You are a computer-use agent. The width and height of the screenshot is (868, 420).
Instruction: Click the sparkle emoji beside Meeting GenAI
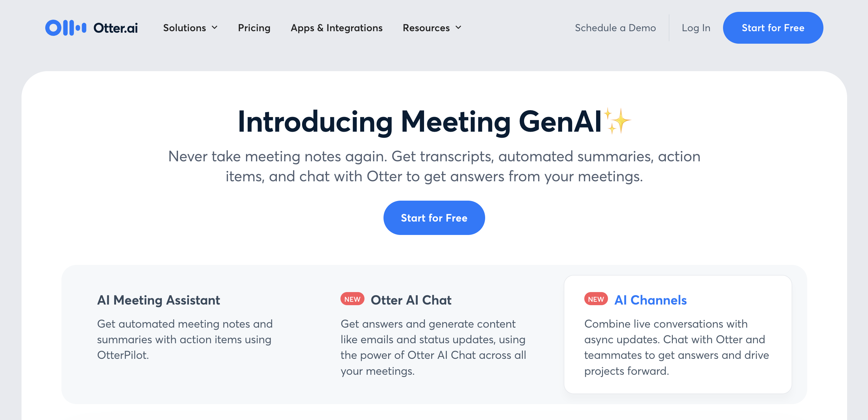point(617,121)
